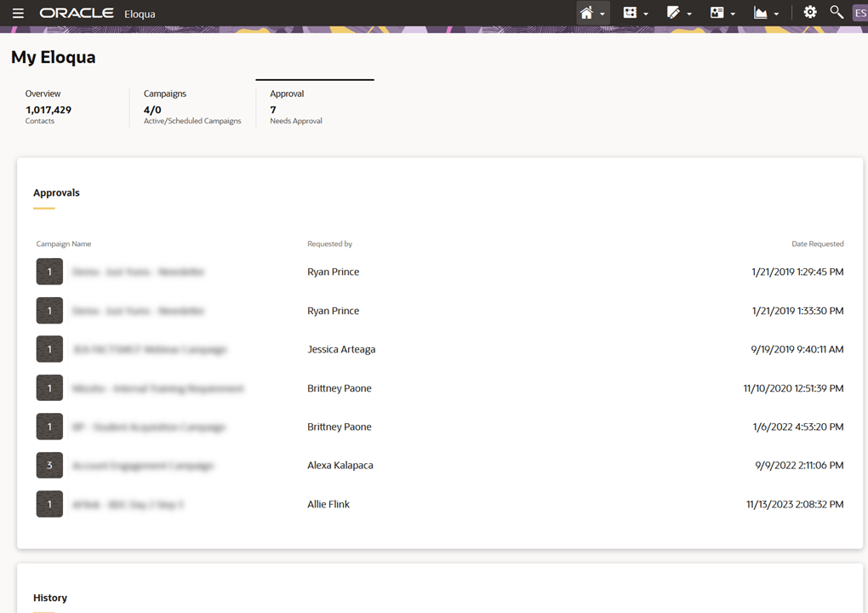The height and width of the screenshot is (613, 868).
Task: Select the Approval tab
Action: [x=314, y=106]
